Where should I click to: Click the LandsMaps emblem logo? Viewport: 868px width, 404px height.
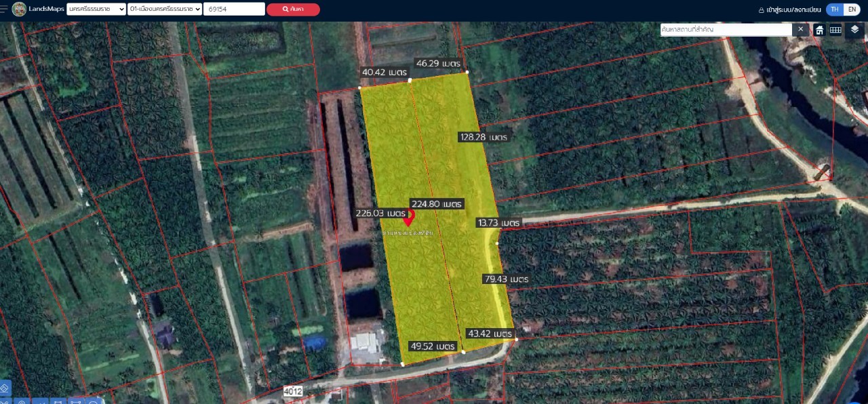19,9
